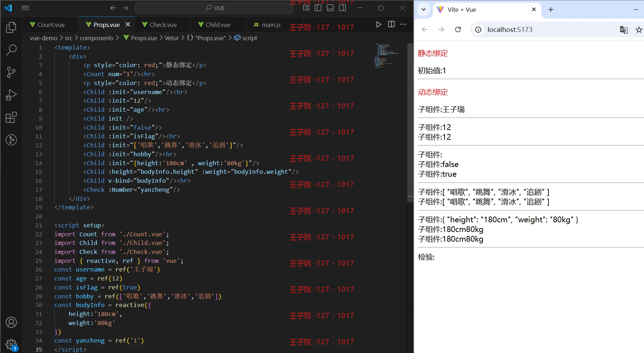644x353 pixels.
Task: Toggle bottom panel visibility
Action: click(330, 8)
